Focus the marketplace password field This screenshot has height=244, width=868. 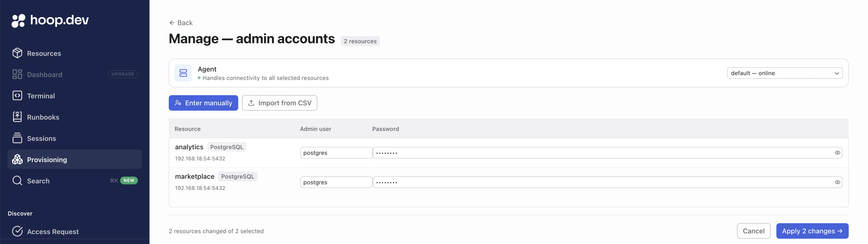tap(607, 182)
